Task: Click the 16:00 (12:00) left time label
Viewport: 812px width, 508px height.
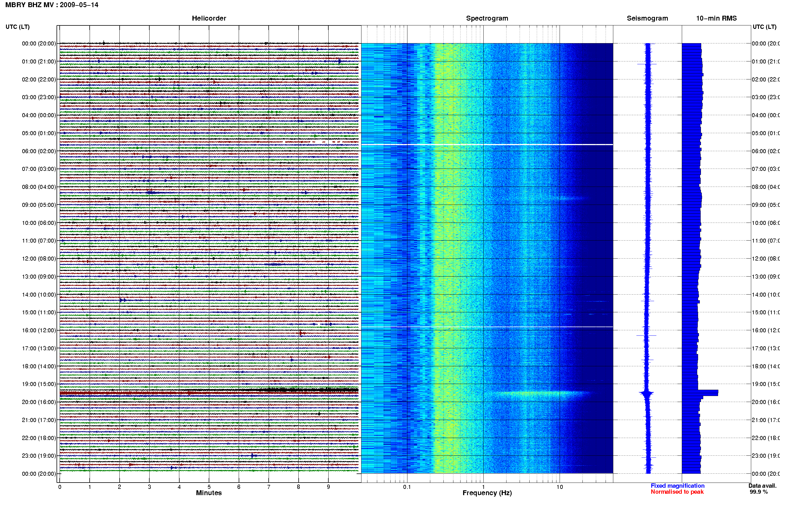Action: click(39, 331)
